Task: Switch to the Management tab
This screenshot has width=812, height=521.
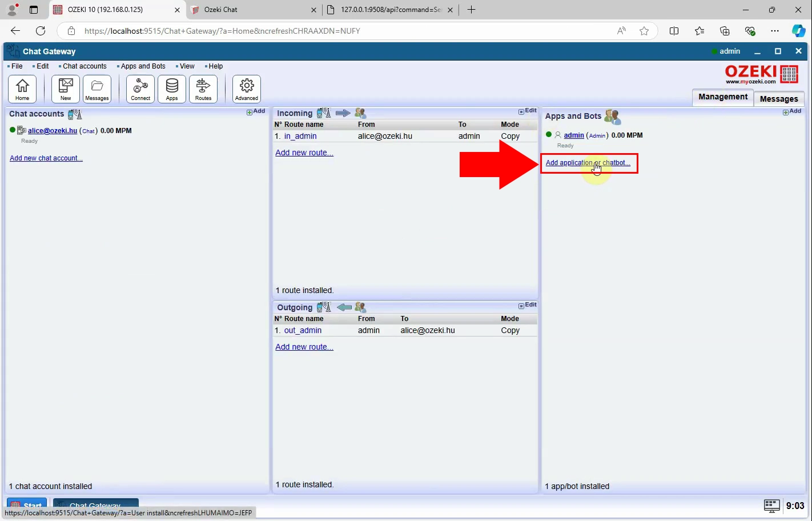Action: click(x=723, y=97)
